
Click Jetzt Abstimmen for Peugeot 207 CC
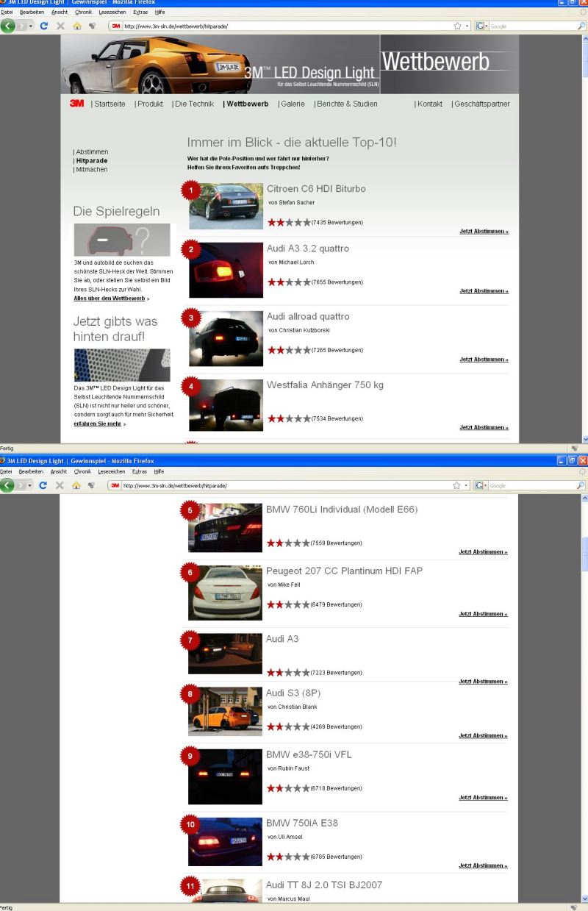(x=484, y=613)
